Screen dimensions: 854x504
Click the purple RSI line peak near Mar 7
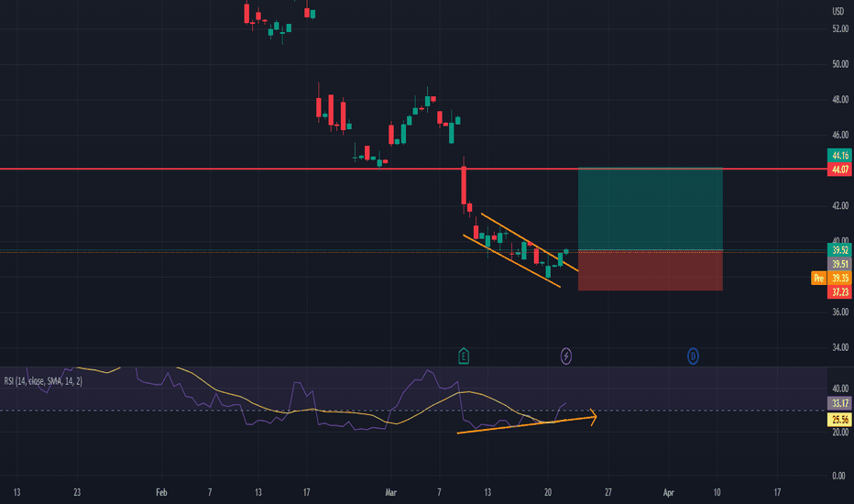[429, 371]
